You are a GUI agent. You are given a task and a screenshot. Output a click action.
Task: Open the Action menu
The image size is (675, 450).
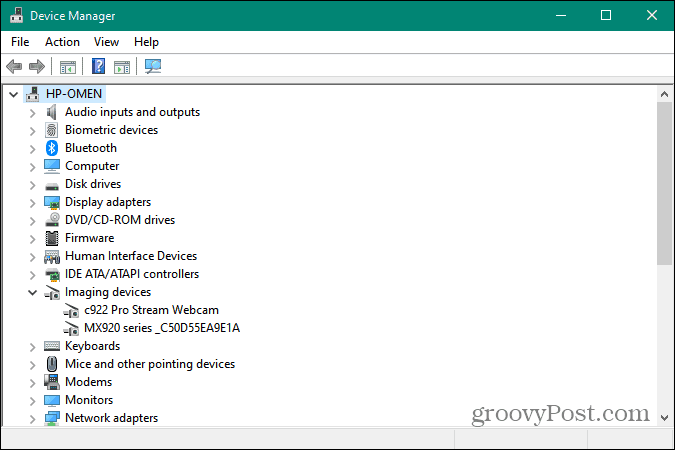tap(62, 42)
